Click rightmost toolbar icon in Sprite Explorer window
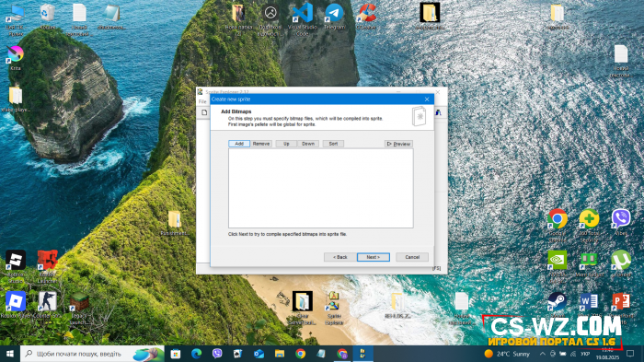The width and height of the screenshot is (644, 362). coord(438,112)
